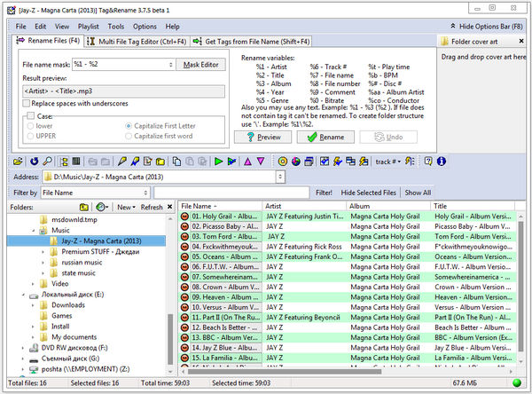Tick the Case checkbox
This screenshot has width=532, height=394.
[30, 115]
